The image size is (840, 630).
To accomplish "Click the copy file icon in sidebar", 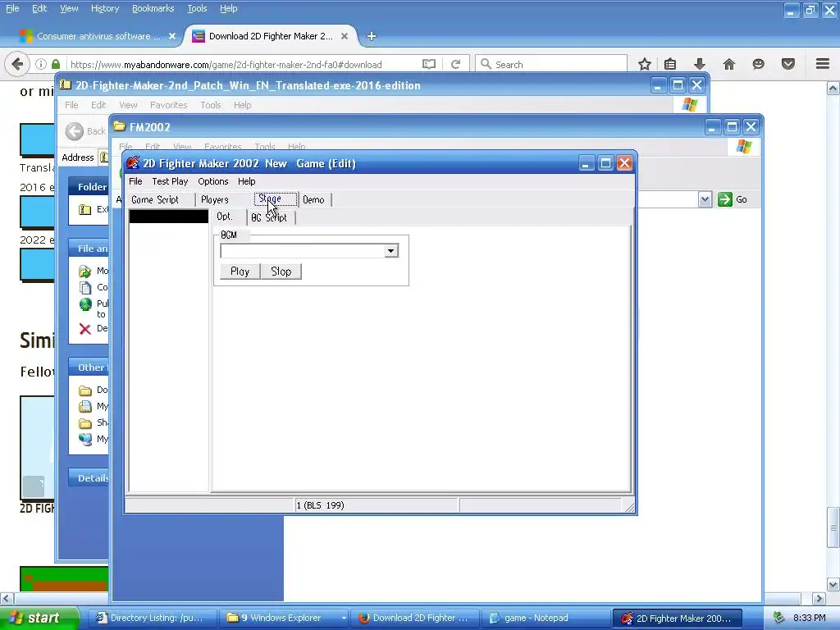I will click(85, 288).
